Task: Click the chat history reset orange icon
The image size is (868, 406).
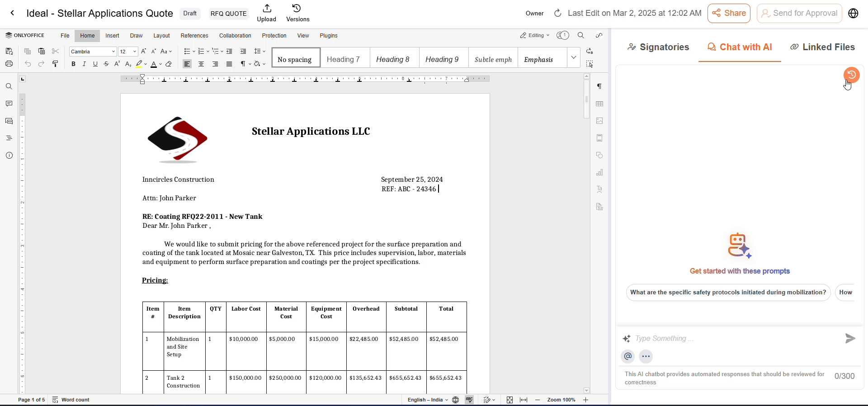Action: pyautogui.click(x=852, y=75)
